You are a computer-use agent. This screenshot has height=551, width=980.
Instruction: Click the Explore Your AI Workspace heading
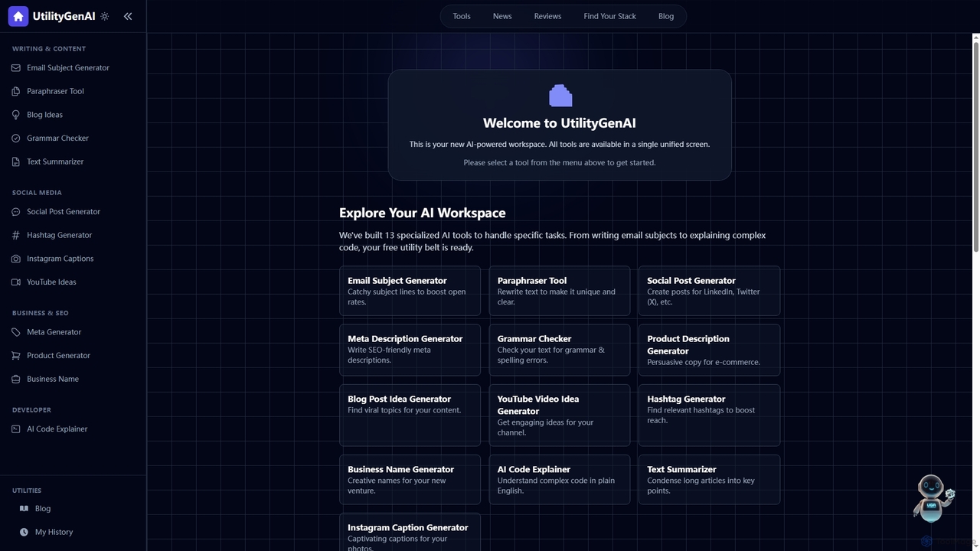[x=423, y=213]
